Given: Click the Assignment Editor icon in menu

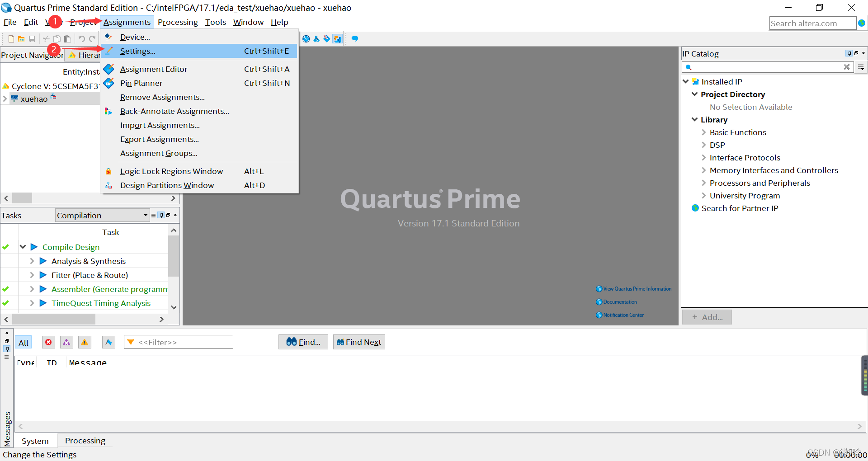Looking at the screenshot, I should (x=109, y=69).
